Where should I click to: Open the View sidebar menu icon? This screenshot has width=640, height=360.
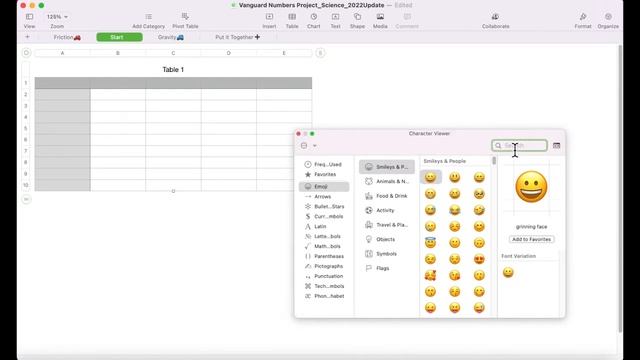coord(29,17)
